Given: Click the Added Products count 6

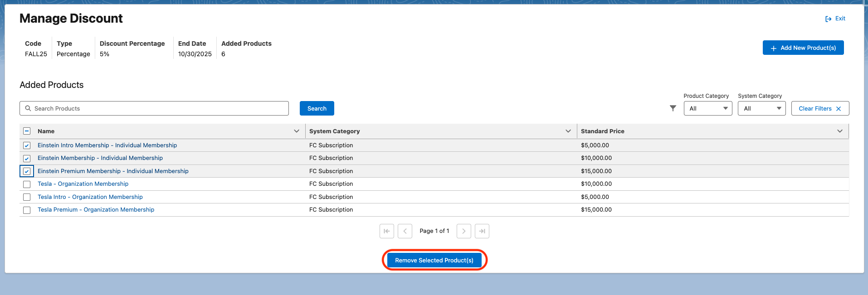Looking at the screenshot, I should 223,54.
